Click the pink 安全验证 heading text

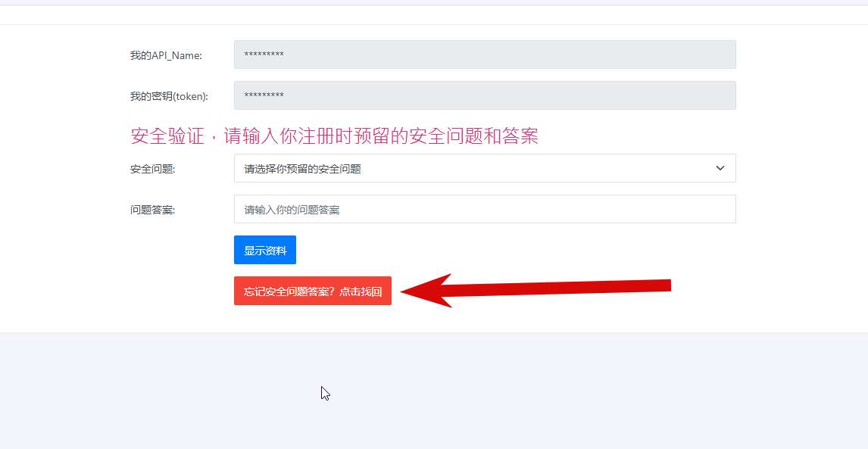334,136
